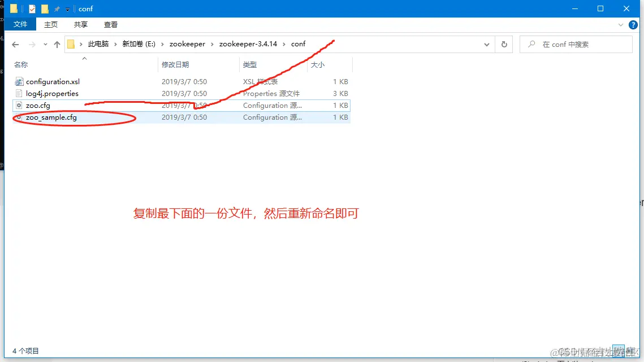Switch to the 查看 ribbon tab

tap(110, 25)
